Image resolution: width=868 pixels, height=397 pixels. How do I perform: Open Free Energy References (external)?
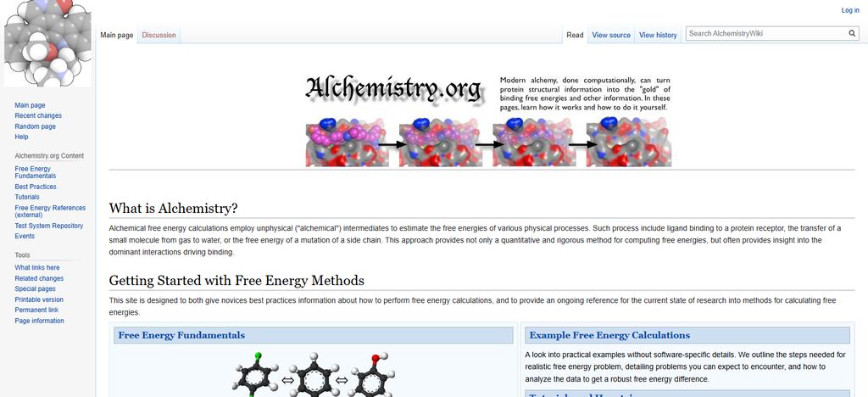50,211
